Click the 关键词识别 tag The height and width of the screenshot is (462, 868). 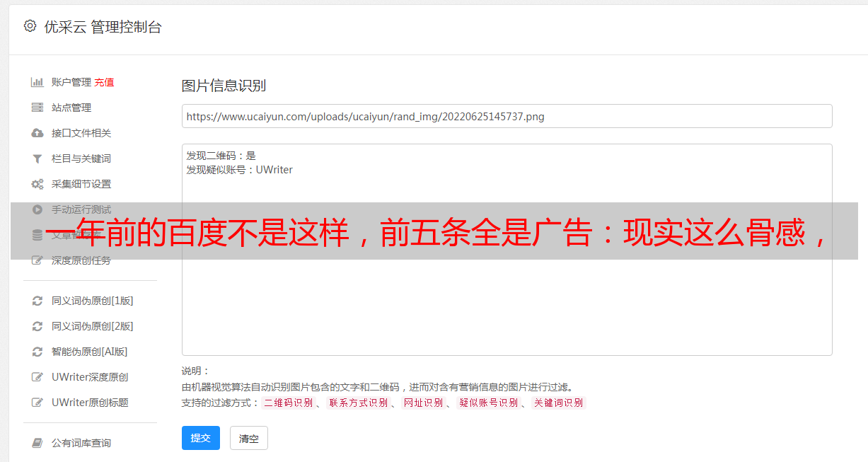(x=559, y=403)
